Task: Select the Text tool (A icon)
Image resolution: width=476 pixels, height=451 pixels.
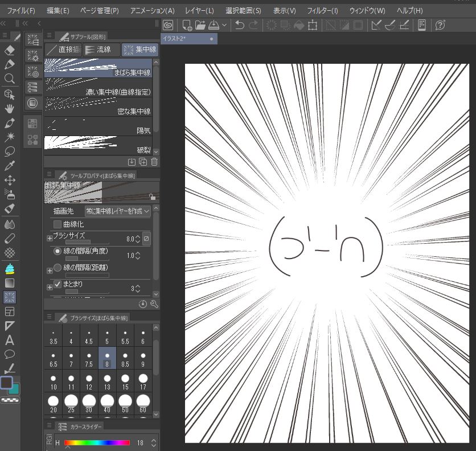Action: coord(9,341)
